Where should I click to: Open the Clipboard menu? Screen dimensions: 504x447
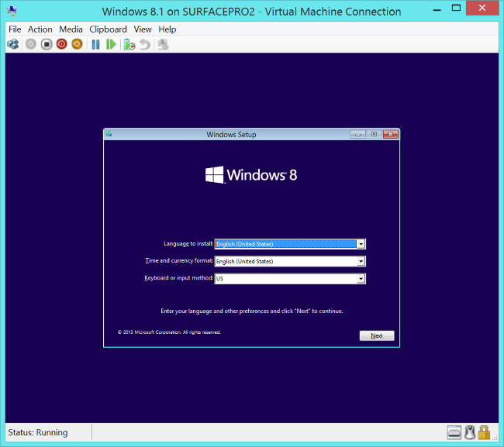(x=108, y=29)
